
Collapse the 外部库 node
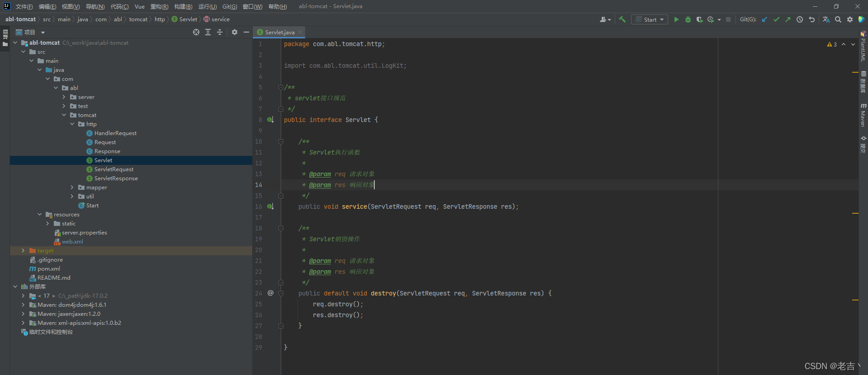pos(15,287)
